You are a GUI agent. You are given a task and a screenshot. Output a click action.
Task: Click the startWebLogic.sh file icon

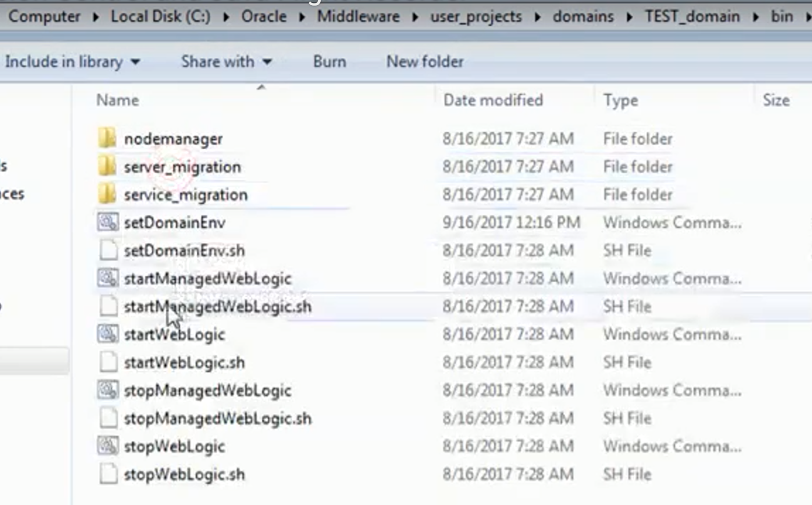(x=109, y=362)
